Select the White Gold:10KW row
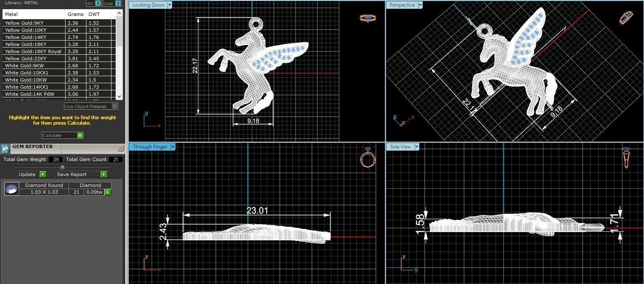Screen dimensions: 644x284 59,80
